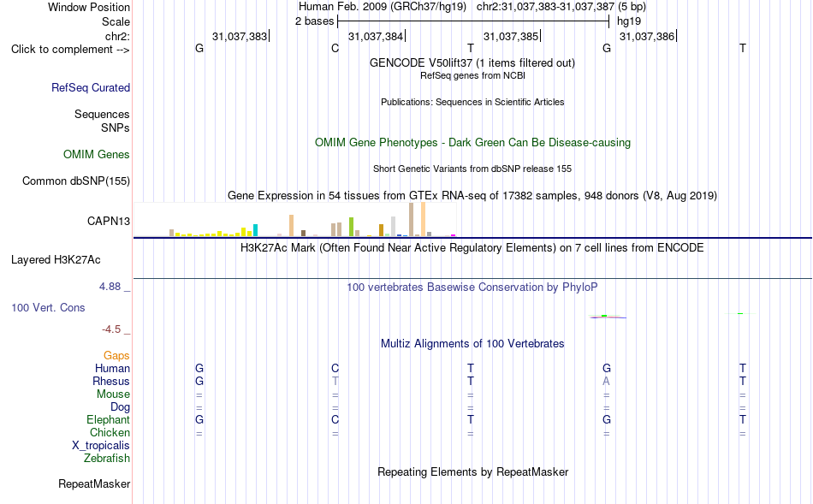Image resolution: width=813 pixels, height=504 pixels.
Task: Click 'RefSeq genes from NCBI' title
Action: (473, 75)
